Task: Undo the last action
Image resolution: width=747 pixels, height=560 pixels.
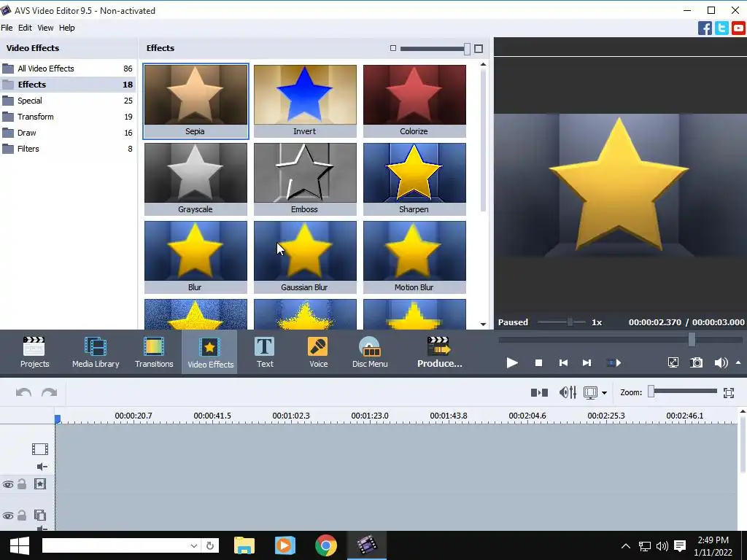Action: 24,392
